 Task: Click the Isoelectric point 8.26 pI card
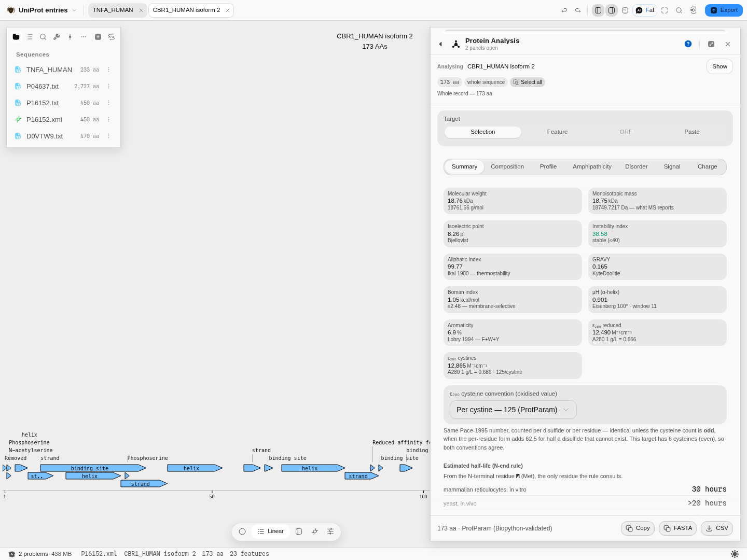513,233
